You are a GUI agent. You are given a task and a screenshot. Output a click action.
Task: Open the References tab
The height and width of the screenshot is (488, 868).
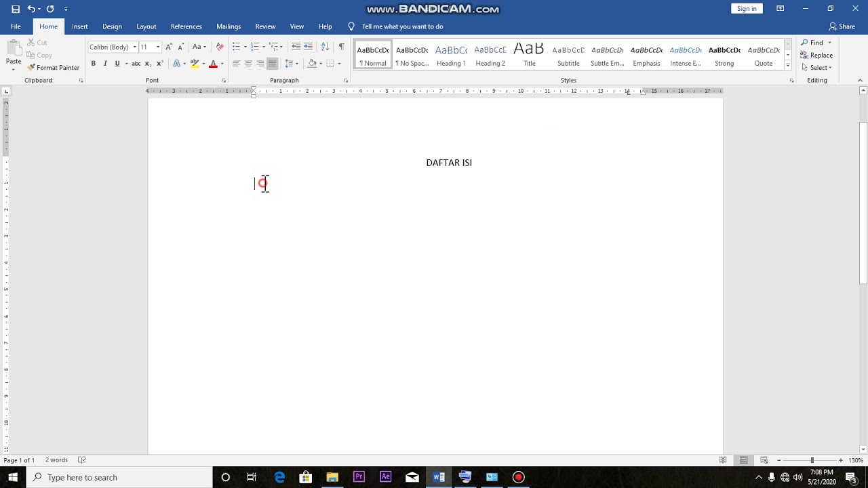click(186, 26)
